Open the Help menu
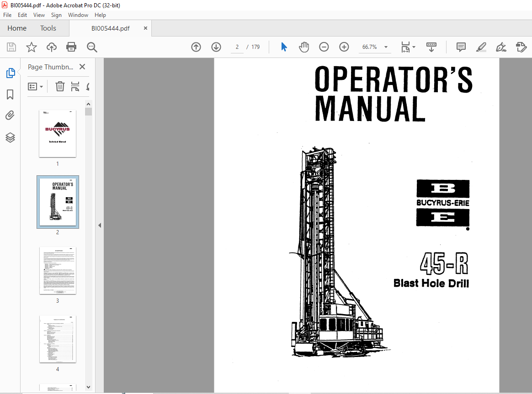 pyautogui.click(x=100, y=15)
